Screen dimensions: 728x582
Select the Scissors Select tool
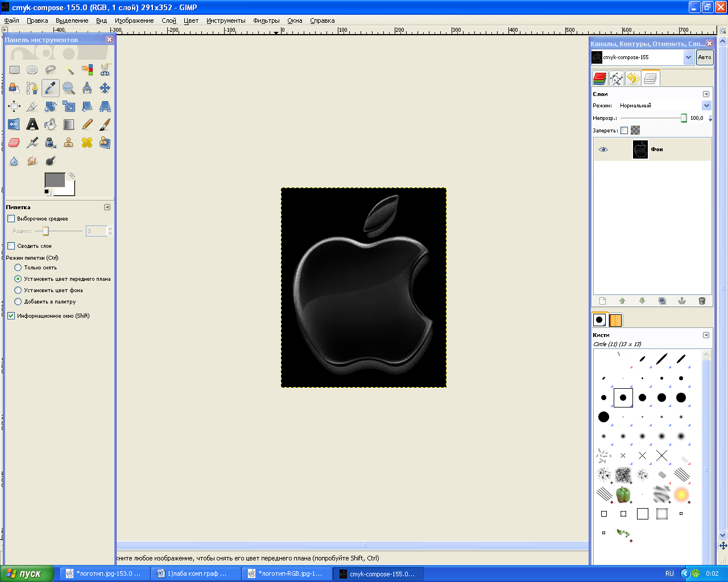pos(105,70)
